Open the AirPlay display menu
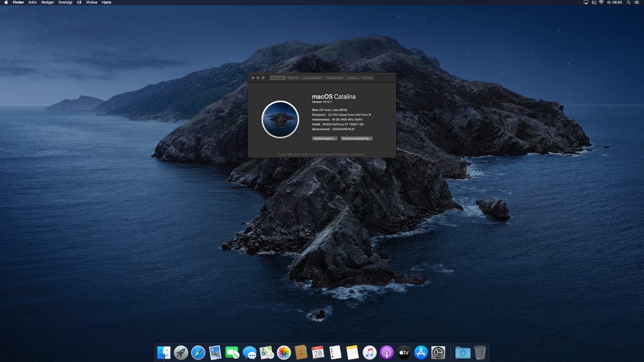Image resolution: width=644 pixels, height=362 pixels. point(586,3)
